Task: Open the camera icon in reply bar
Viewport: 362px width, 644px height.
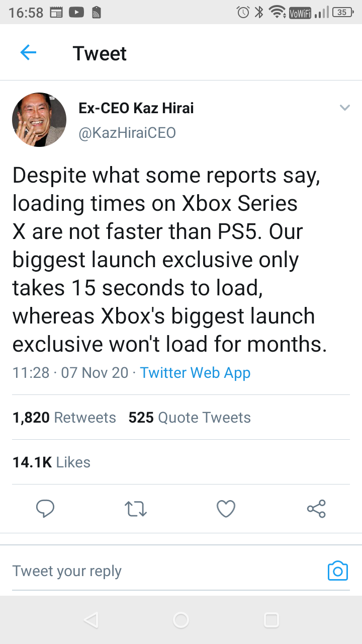Action: (337, 571)
